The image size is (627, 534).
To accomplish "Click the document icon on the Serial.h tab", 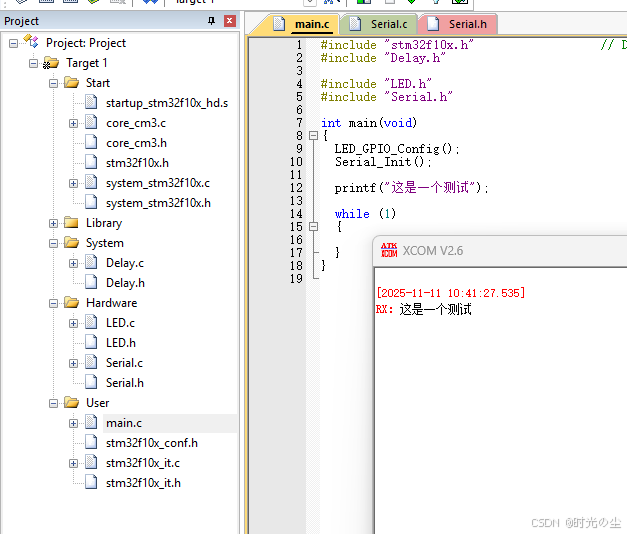I will (433, 24).
